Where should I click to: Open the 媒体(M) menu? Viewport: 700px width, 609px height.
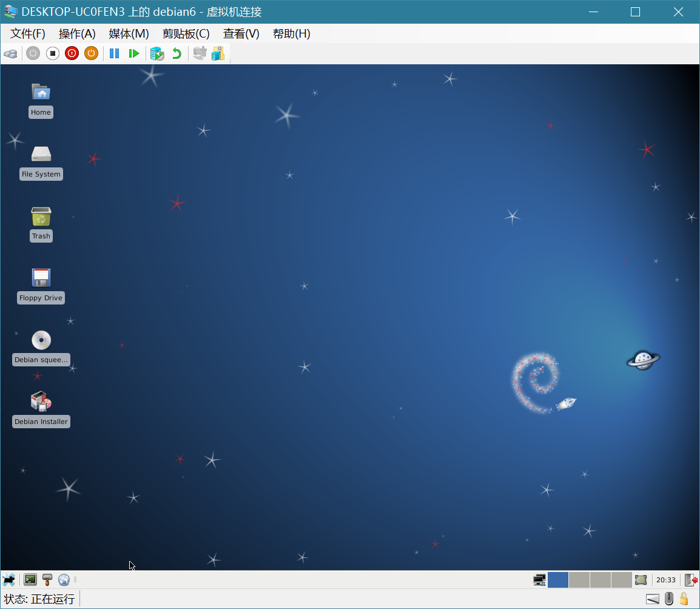[x=129, y=34]
